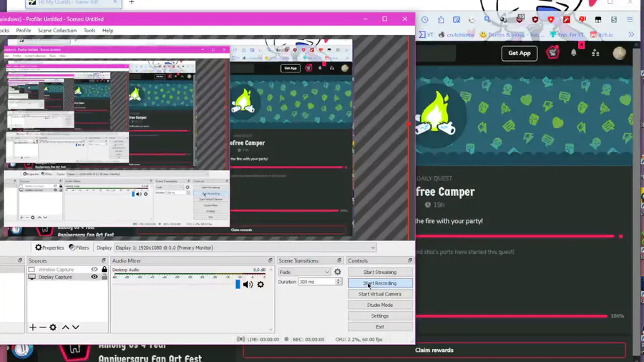Move selected source up
Screen dimensions: 644x362
(x=65, y=327)
